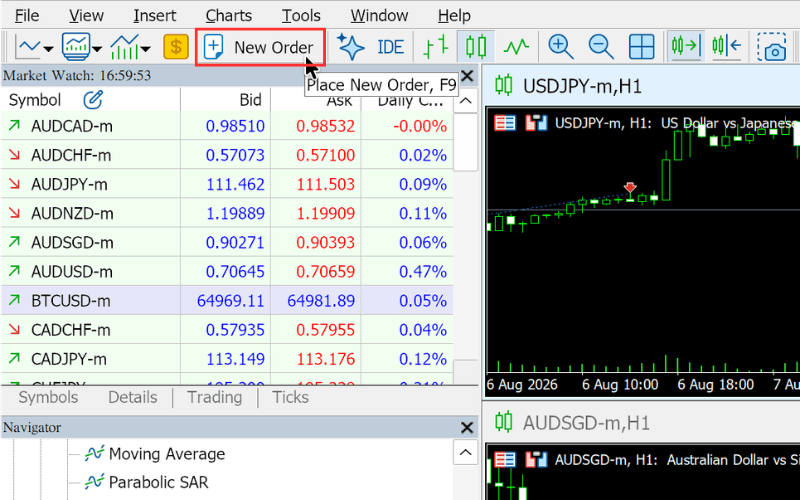Close the Navigator panel
Viewport: 800px width, 500px height.
(x=467, y=428)
